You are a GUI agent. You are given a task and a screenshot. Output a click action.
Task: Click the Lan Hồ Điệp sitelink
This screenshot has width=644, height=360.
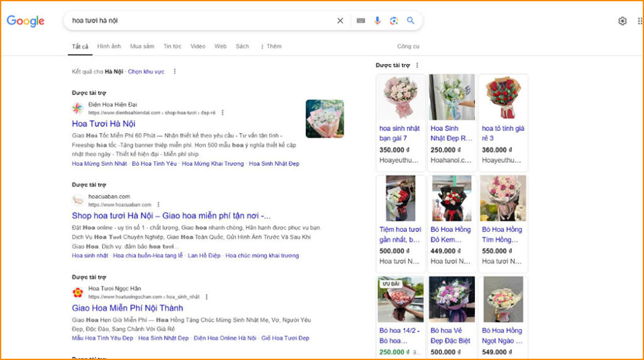click(204, 255)
